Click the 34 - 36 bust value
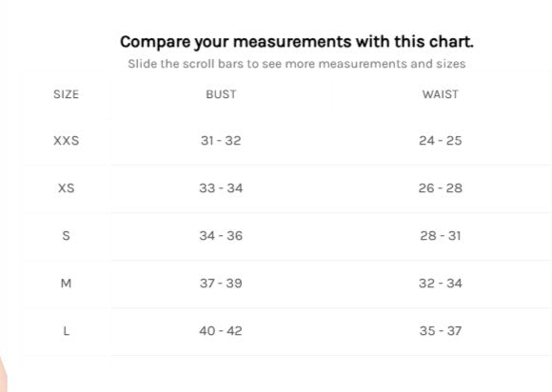This screenshot has width=552, height=392. pyautogui.click(x=221, y=235)
